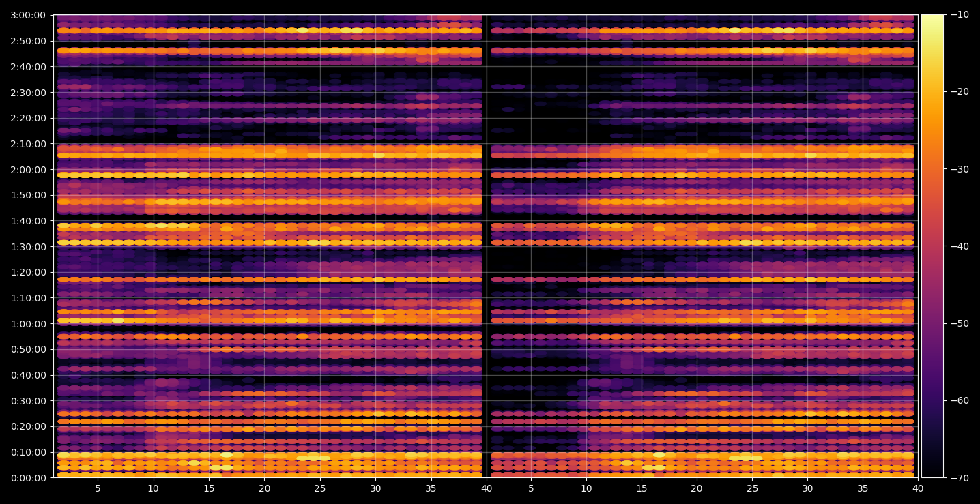Click the y-axis label 1:30:00

(x=29, y=246)
